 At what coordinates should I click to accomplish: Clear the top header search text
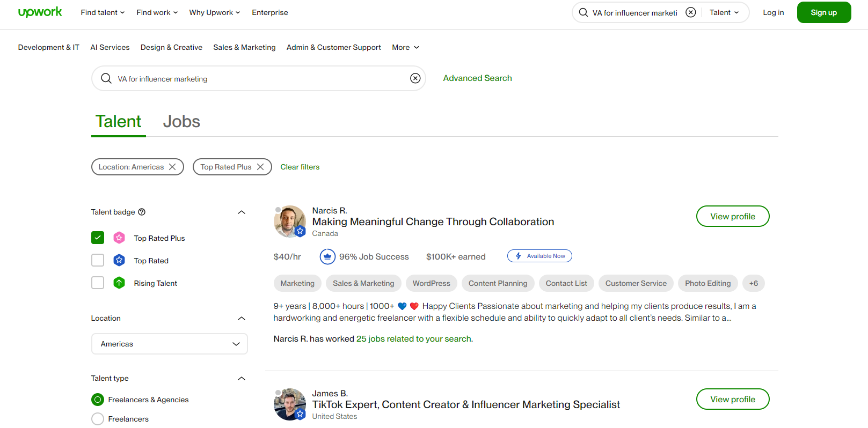691,12
